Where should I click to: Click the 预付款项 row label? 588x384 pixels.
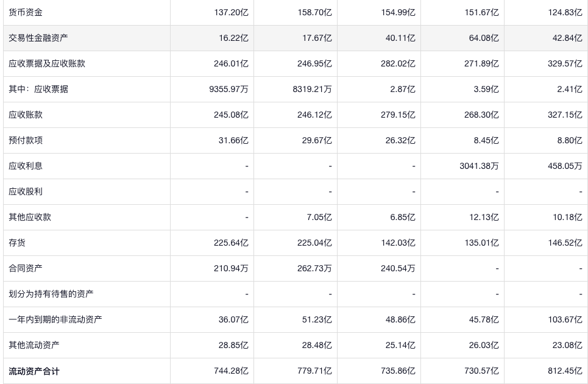point(26,140)
